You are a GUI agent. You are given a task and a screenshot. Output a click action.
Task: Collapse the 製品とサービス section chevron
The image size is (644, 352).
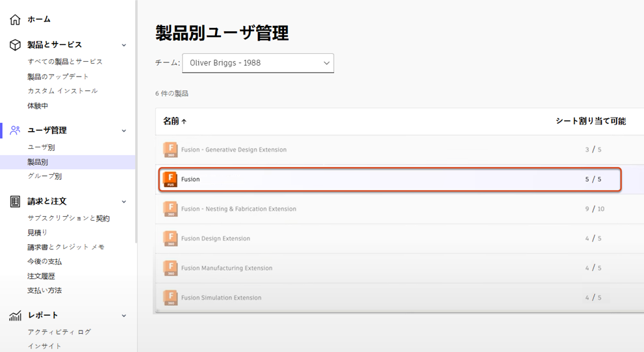pyautogui.click(x=123, y=45)
